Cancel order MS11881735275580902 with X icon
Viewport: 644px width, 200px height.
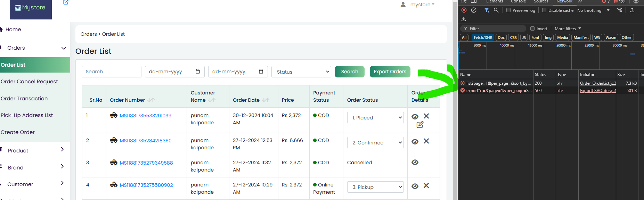426,185
